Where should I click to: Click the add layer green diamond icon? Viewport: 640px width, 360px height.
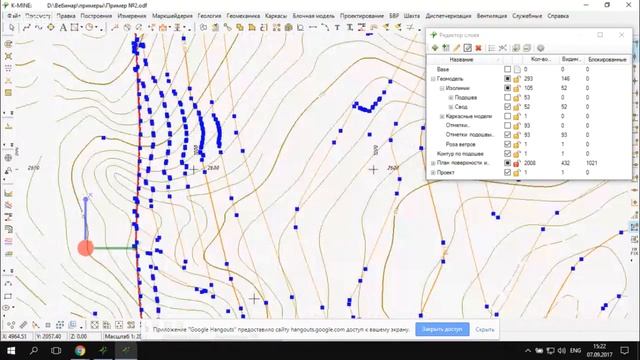[x=435, y=48]
